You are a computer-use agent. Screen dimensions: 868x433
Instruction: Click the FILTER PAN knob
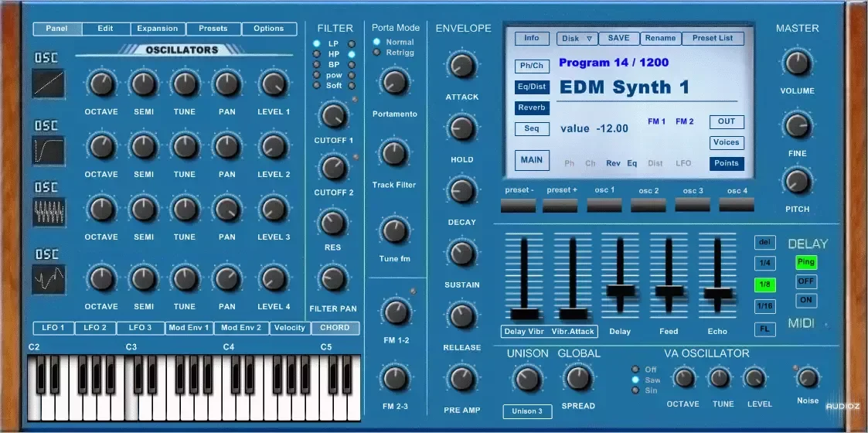pos(332,278)
